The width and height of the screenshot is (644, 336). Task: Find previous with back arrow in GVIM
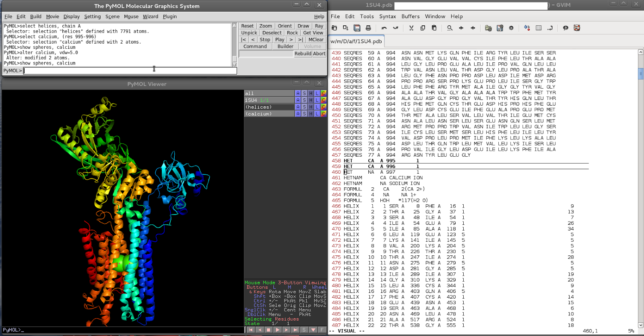pos(473,28)
